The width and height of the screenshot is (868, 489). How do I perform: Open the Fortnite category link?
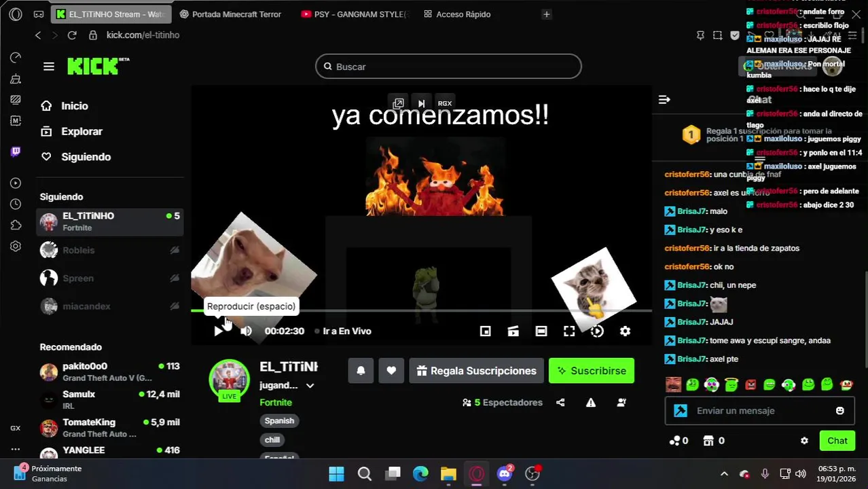coord(276,402)
